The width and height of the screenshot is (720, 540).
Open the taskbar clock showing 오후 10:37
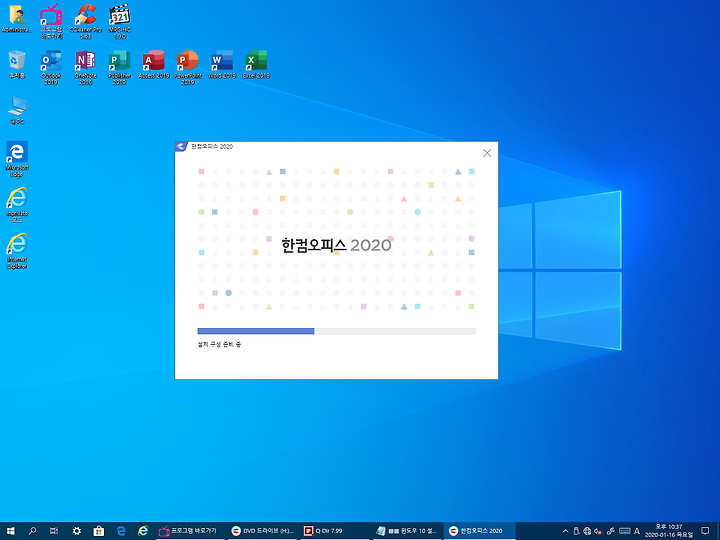point(669,531)
